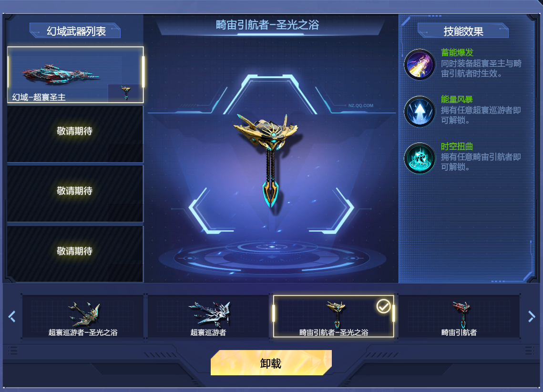
Task: Select 幻域-超寰圣主 in weapon list
Action: point(75,75)
